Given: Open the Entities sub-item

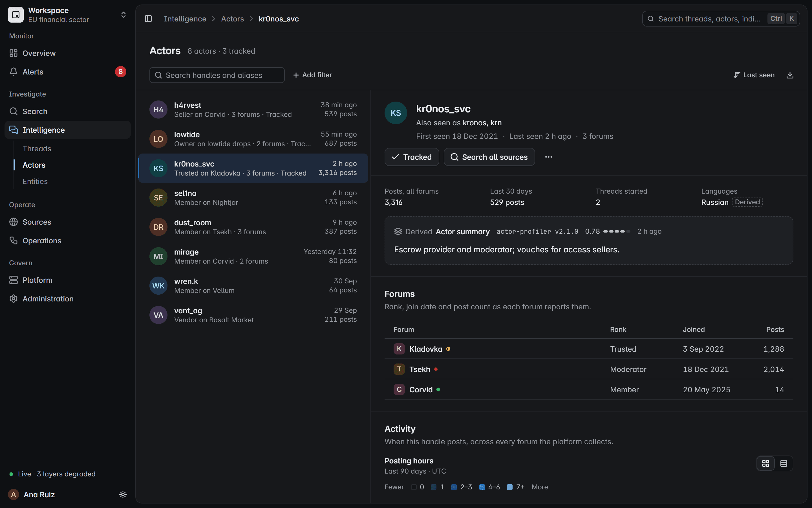Looking at the screenshot, I should coord(35,181).
